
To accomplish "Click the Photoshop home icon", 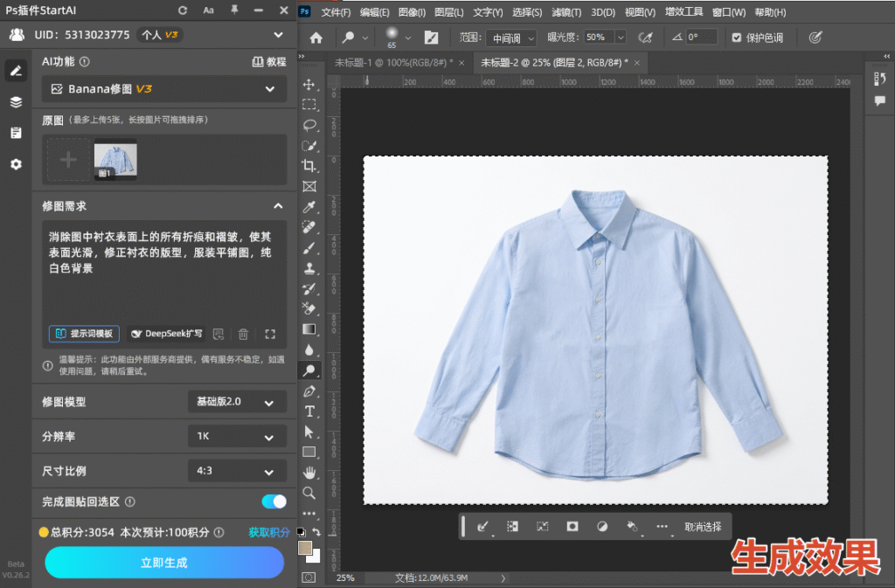I will click(x=316, y=38).
